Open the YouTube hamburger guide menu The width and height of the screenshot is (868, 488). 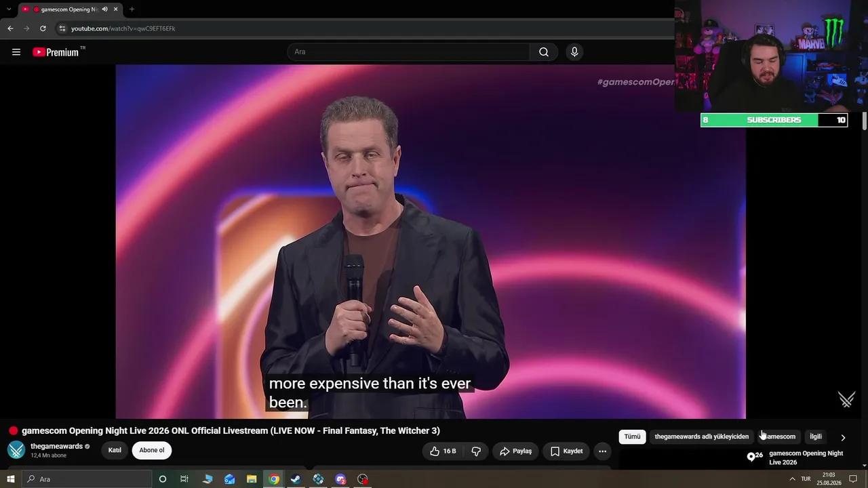click(16, 52)
